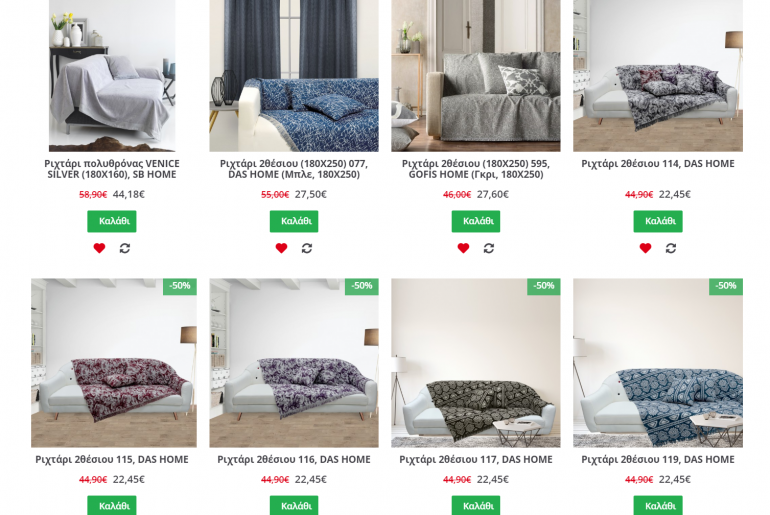
Task: Compare the Ριχτάρι 114 DAS HOME product
Action: pyautogui.click(x=671, y=248)
